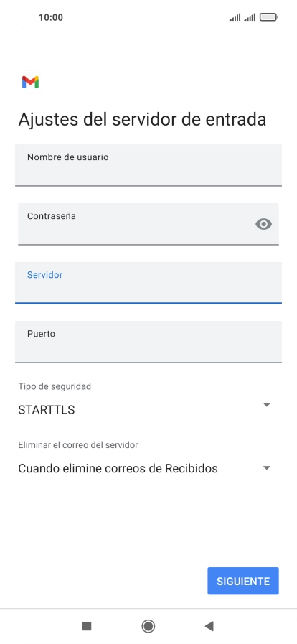Open recent apps square button

click(87, 626)
